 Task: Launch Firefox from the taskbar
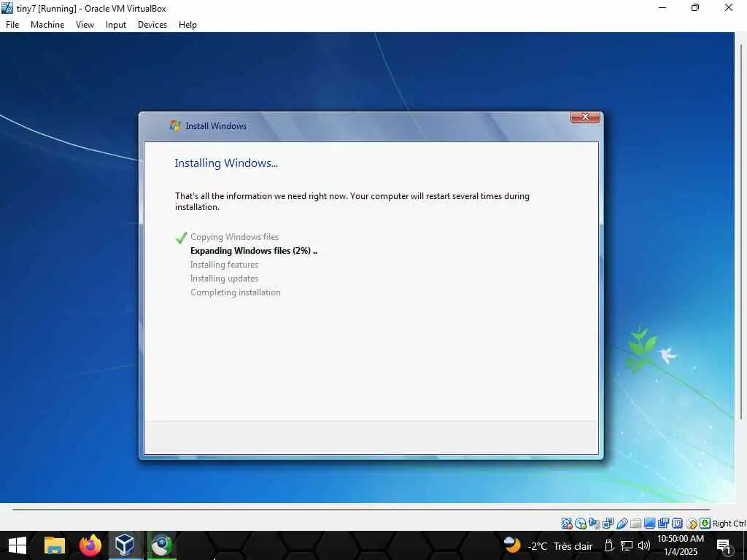coord(90,545)
